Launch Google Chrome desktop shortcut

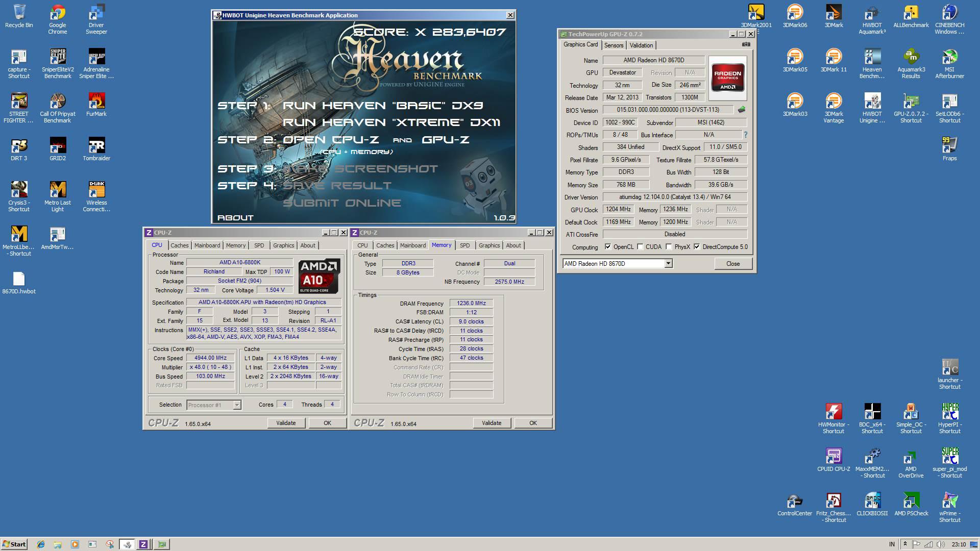click(58, 19)
